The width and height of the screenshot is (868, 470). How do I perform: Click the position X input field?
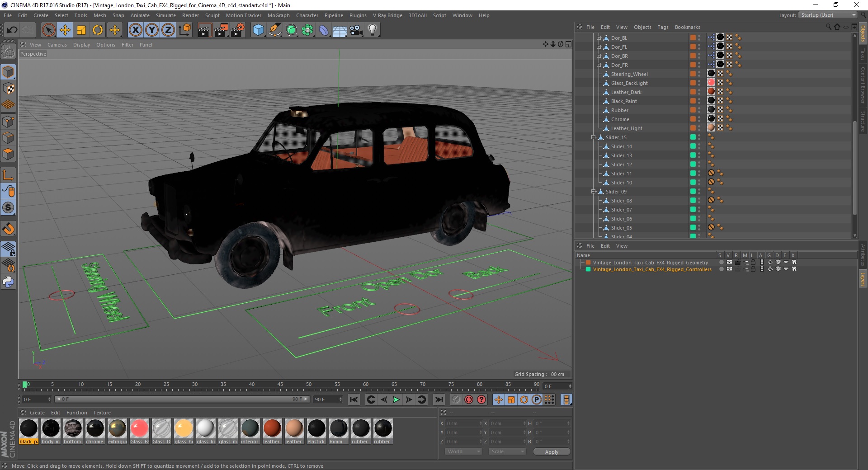coord(464,423)
